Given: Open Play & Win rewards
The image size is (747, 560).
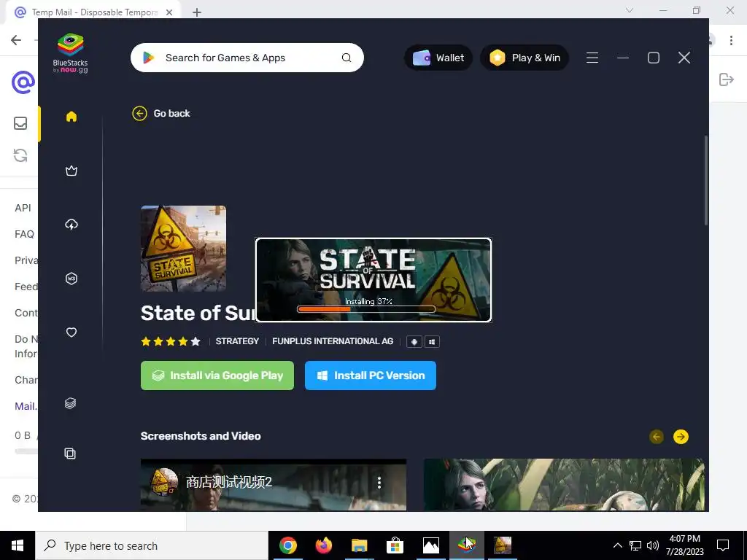Looking at the screenshot, I should pyautogui.click(x=525, y=58).
